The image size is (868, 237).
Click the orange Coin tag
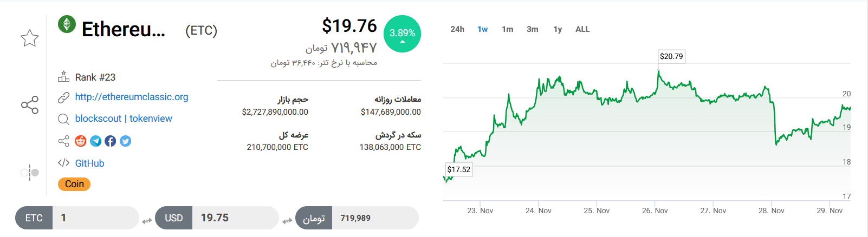pos(74,184)
